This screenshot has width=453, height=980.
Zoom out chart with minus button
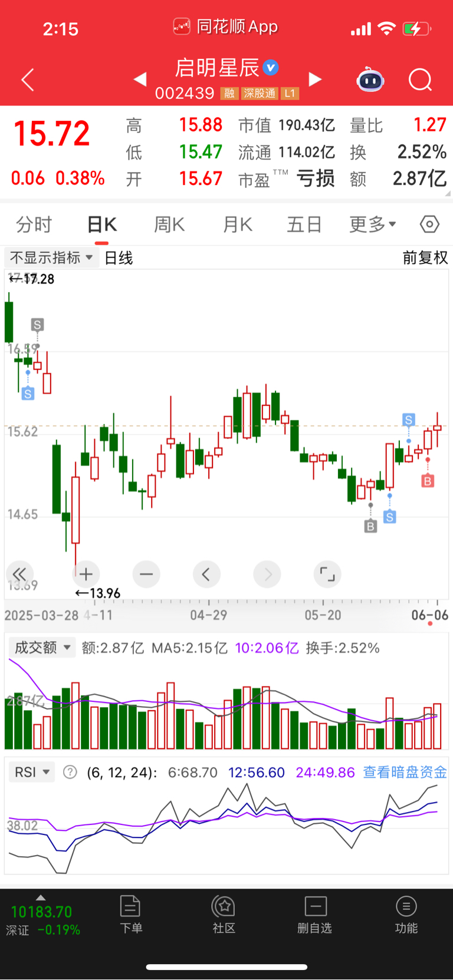click(146, 574)
